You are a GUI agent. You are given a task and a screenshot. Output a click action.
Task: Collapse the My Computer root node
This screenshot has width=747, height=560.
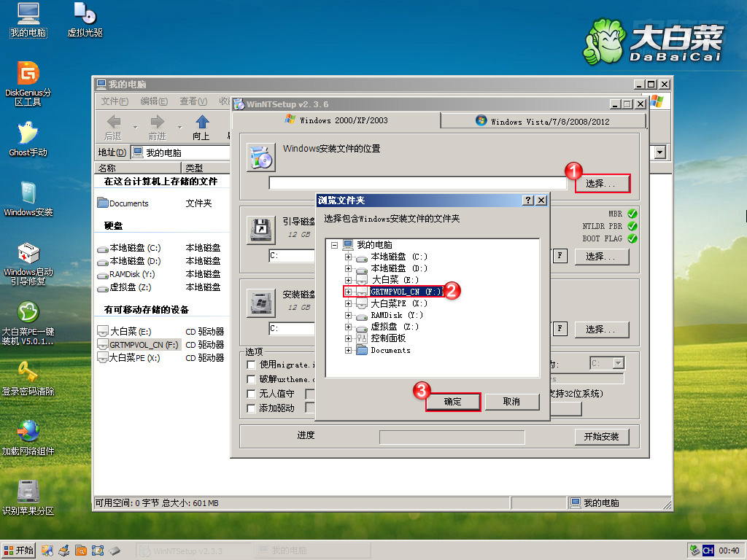tap(334, 245)
